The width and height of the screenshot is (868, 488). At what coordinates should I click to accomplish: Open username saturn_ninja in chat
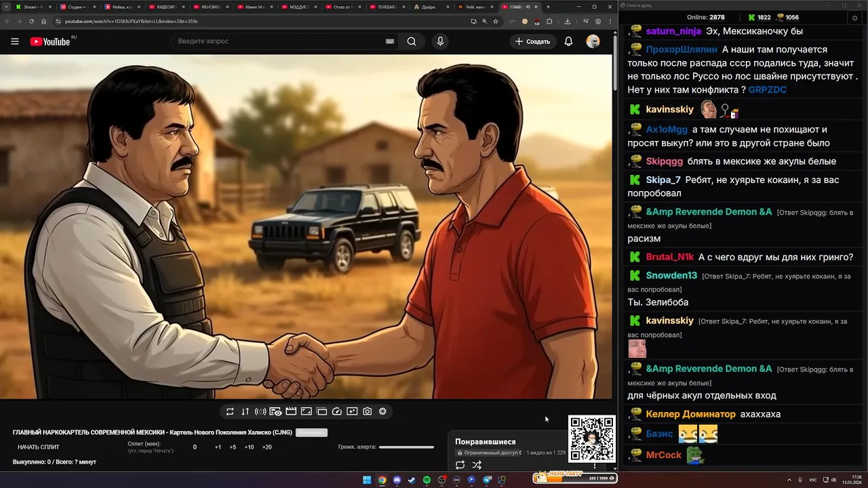coord(673,31)
